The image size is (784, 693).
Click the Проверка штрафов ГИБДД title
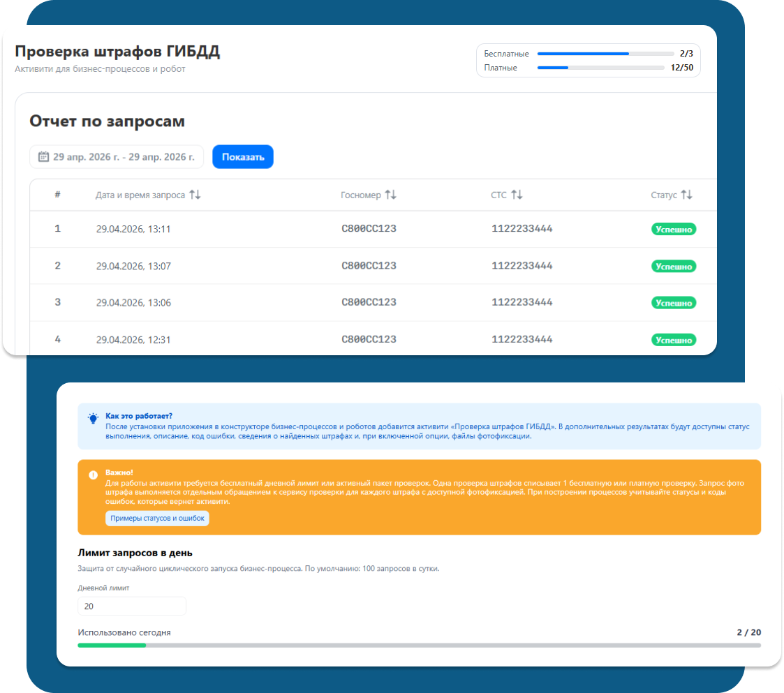[x=117, y=51]
